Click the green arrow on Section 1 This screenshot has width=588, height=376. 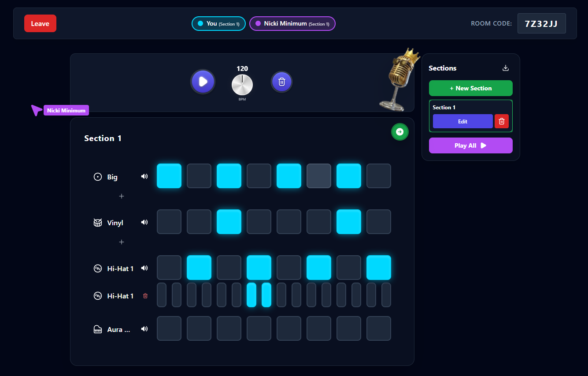400,131
